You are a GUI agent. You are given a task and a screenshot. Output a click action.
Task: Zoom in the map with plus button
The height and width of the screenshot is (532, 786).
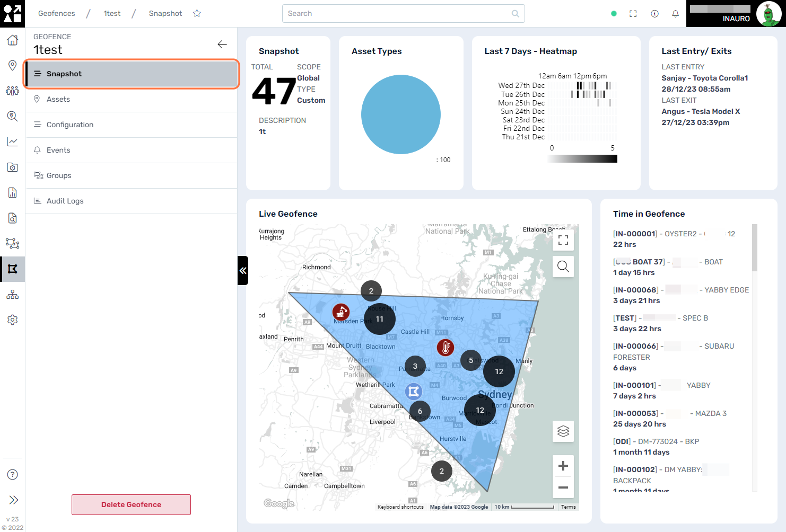tap(563, 466)
